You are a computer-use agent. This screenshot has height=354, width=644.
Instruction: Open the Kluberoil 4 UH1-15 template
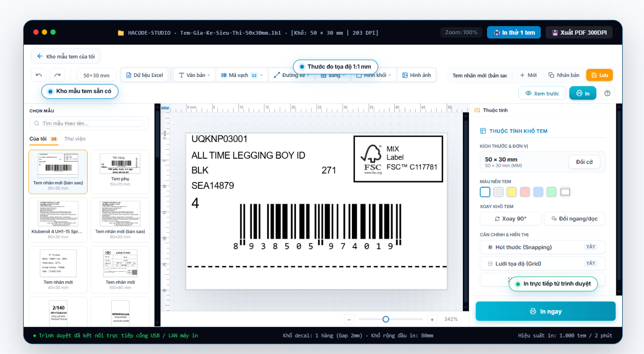[x=58, y=220]
